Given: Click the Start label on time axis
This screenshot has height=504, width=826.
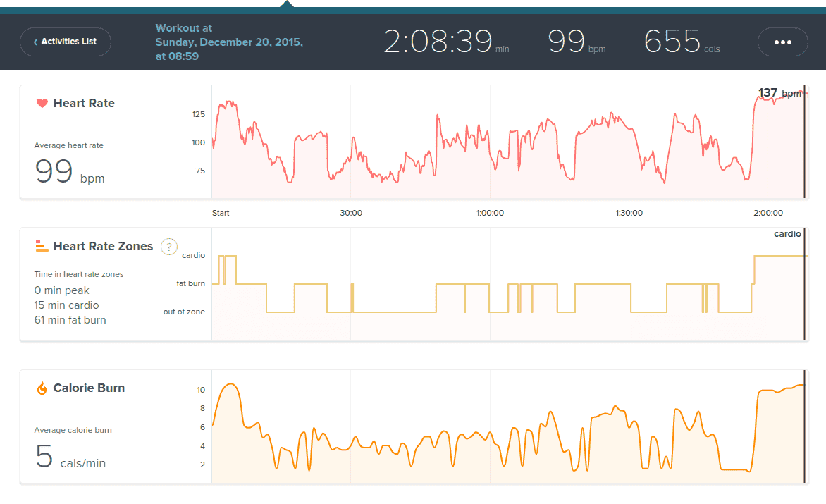Looking at the screenshot, I should [x=221, y=213].
